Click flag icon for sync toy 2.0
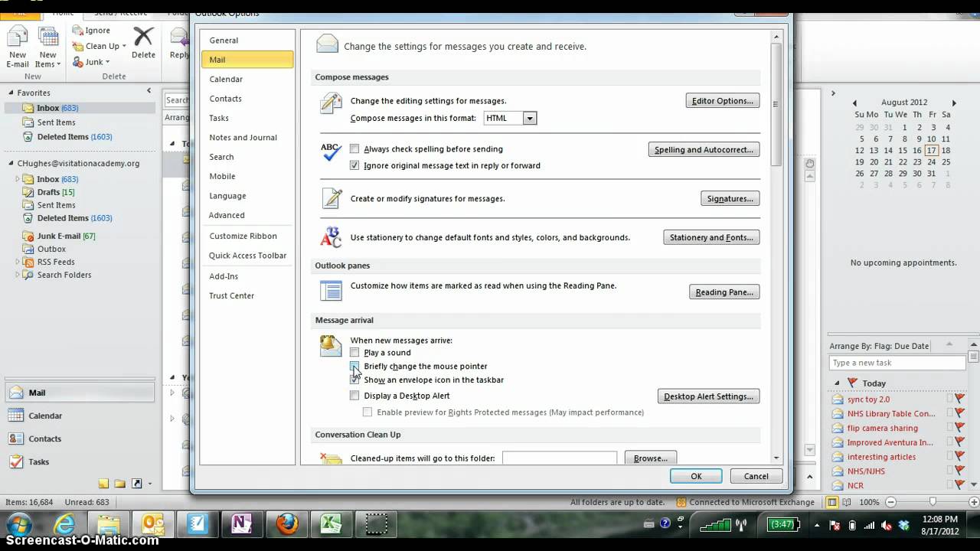The width and height of the screenshot is (980, 551). click(959, 399)
